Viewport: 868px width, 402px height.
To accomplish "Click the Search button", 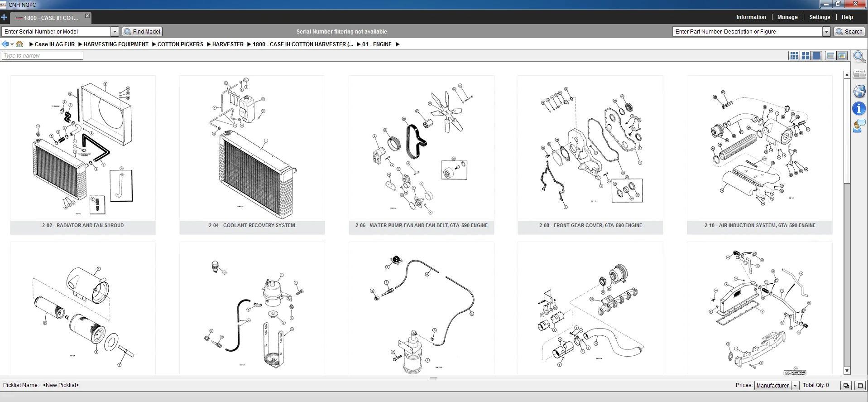I will click(849, 32).
